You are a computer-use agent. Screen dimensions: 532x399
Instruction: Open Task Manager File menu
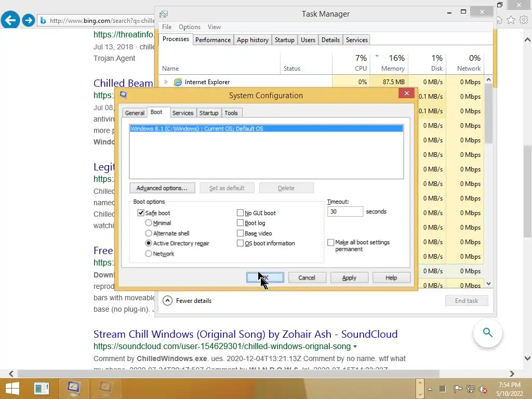(167, 27)
